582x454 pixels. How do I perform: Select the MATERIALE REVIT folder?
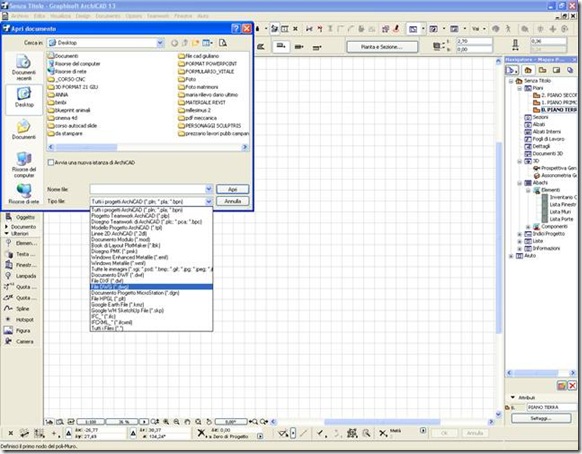[x=202, y=102]
